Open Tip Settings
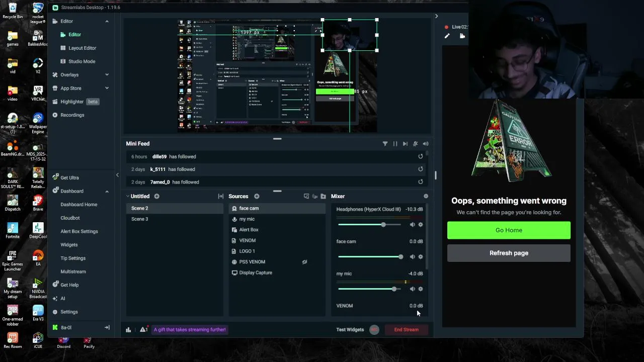Viewport: 644px width, 362px height. tap(73, 258)
